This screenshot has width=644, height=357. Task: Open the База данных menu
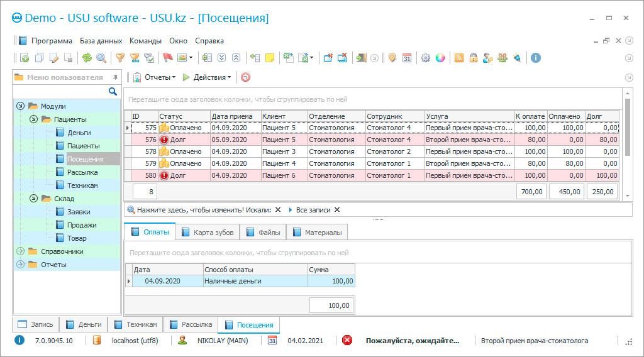pos(101,41)
